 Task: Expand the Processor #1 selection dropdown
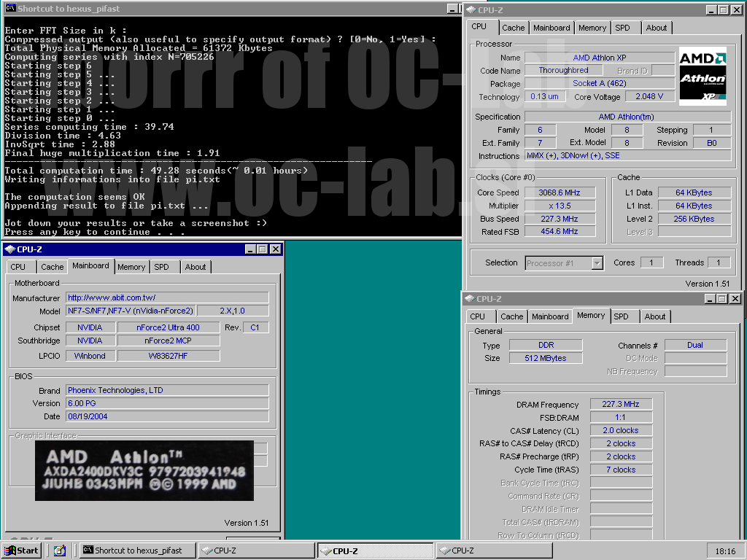tap(597, 262)
